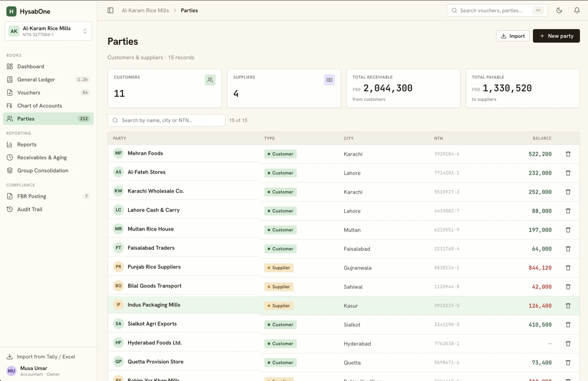The image size is (588, 381).
Task: Click the Import button
Action: point(513,36)
